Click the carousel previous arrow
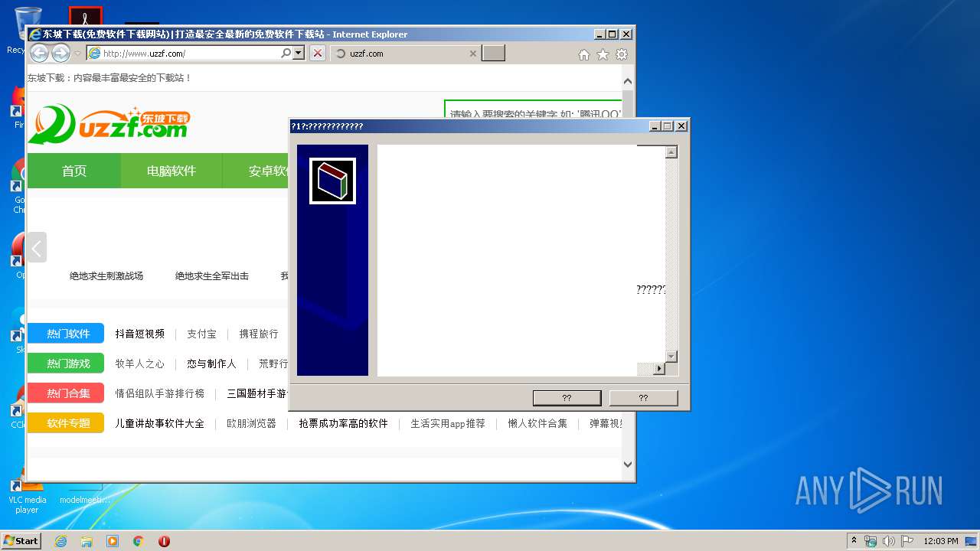980x551 pixels. tap(37, 247)
